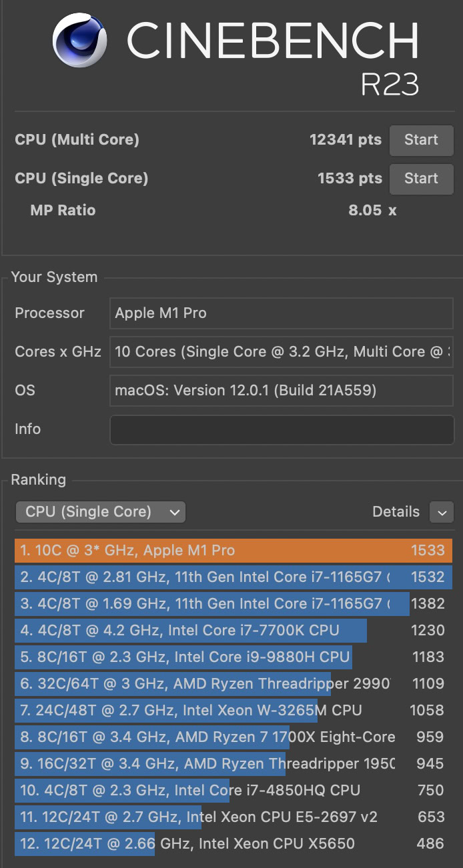Viewport: 463px width, 868px height.
Task: Start the CPU Single Core test
Action: pos(421,179)
